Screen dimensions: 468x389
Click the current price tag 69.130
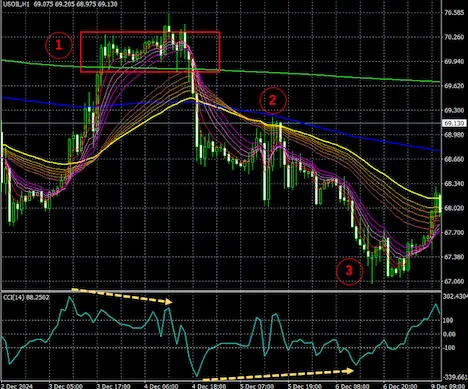(454, 123)
